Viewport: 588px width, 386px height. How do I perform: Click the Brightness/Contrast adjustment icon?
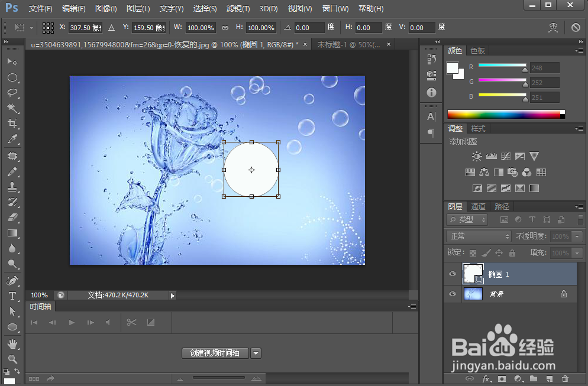[477, 156]
